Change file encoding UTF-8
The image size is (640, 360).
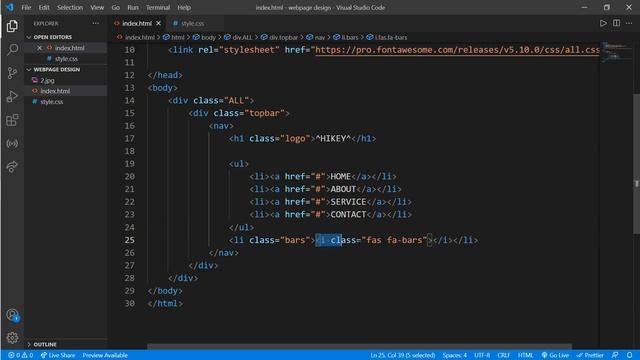pyautogui.click(x=482, y=355)
